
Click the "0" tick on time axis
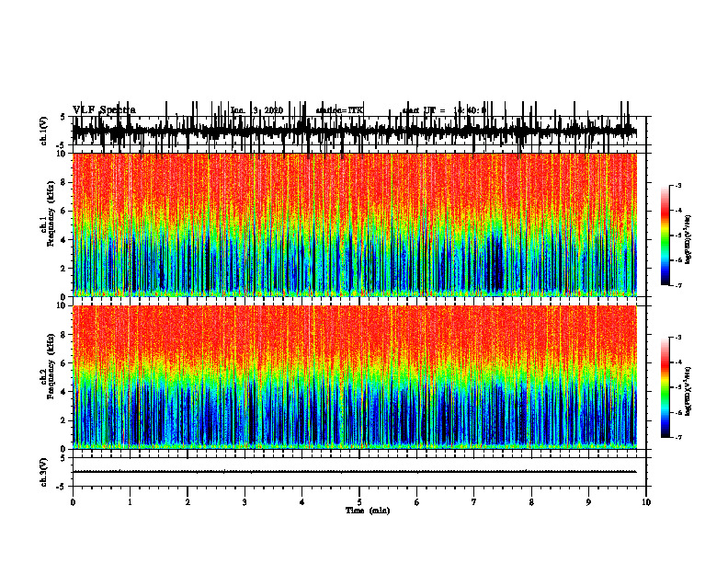pos(73,502)
